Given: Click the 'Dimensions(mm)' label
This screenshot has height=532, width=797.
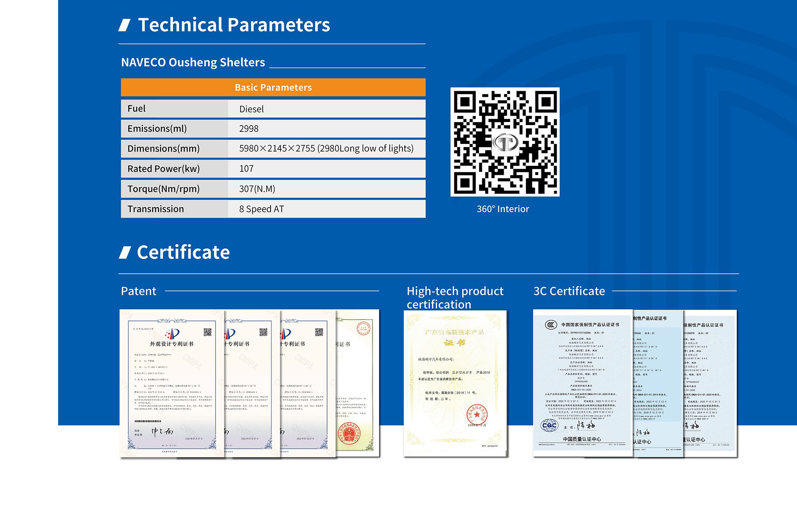Looking at the screenshot, I should [x=163, y=148].
